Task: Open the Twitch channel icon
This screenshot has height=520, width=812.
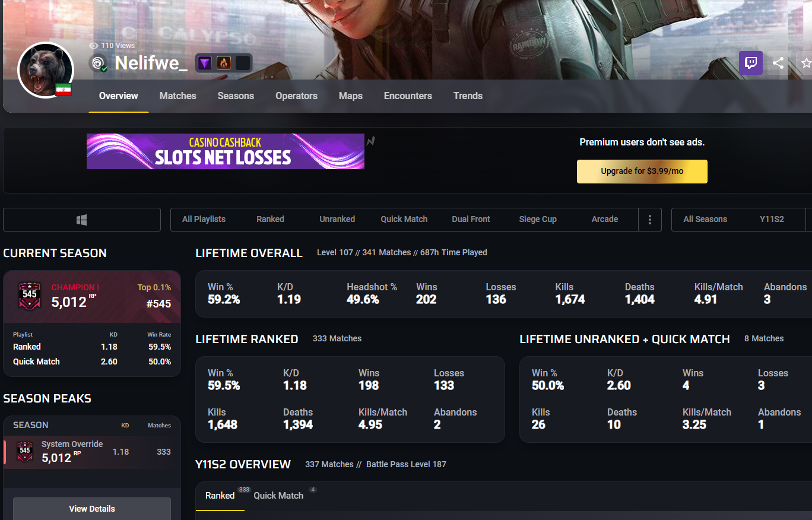Action: point(751,62)
